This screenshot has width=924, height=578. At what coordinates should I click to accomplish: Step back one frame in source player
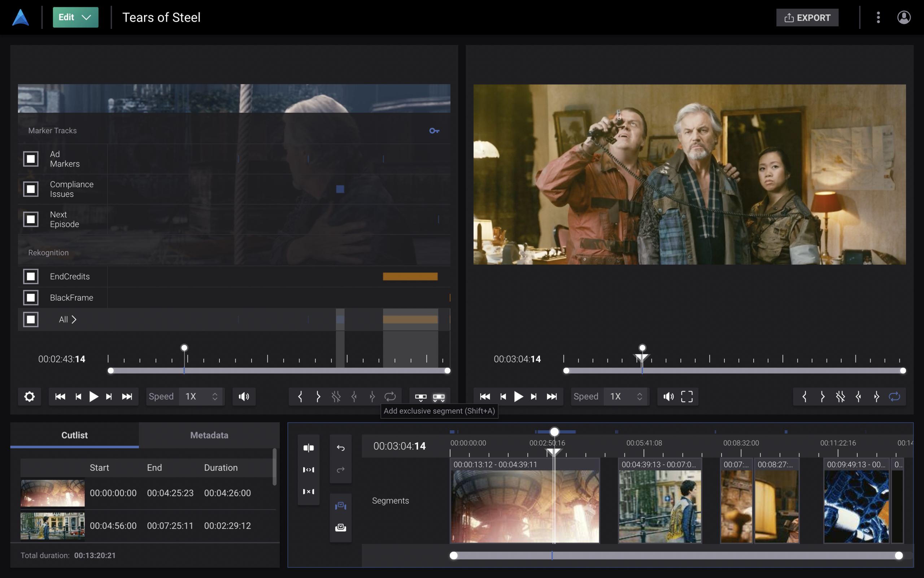(x=78, y=396)
